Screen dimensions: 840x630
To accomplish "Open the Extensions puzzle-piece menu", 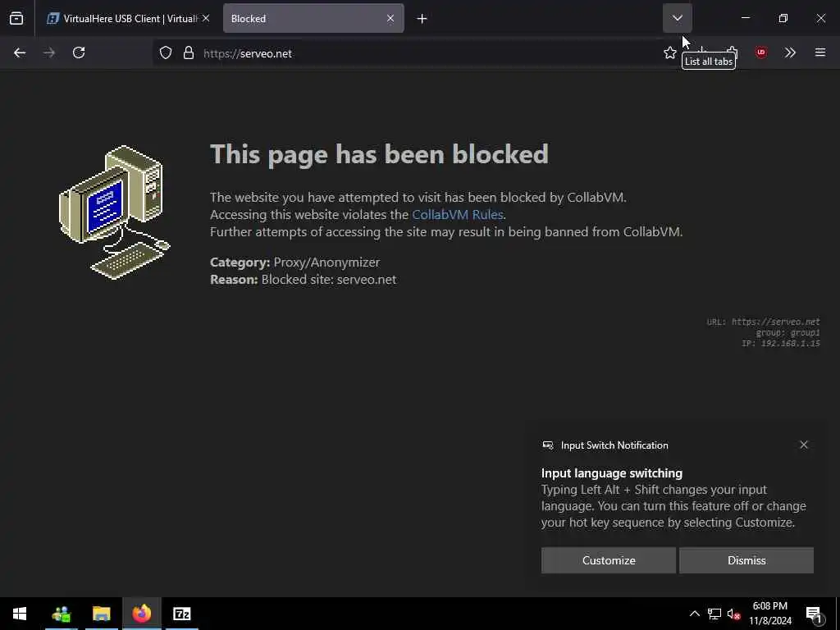I will pos(732,52).
